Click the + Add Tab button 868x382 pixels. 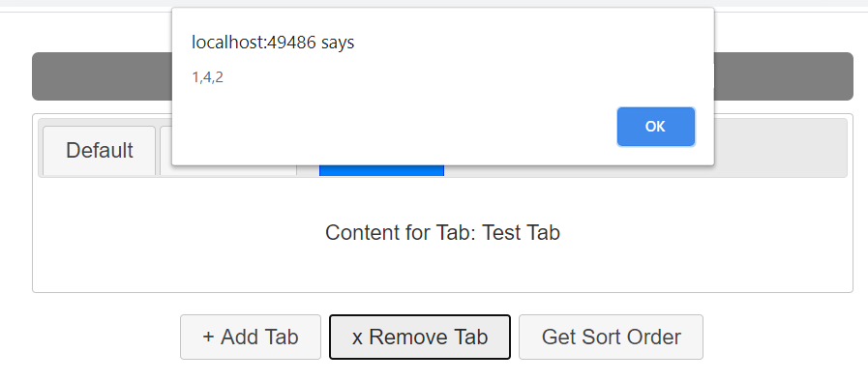pos(251,338)
